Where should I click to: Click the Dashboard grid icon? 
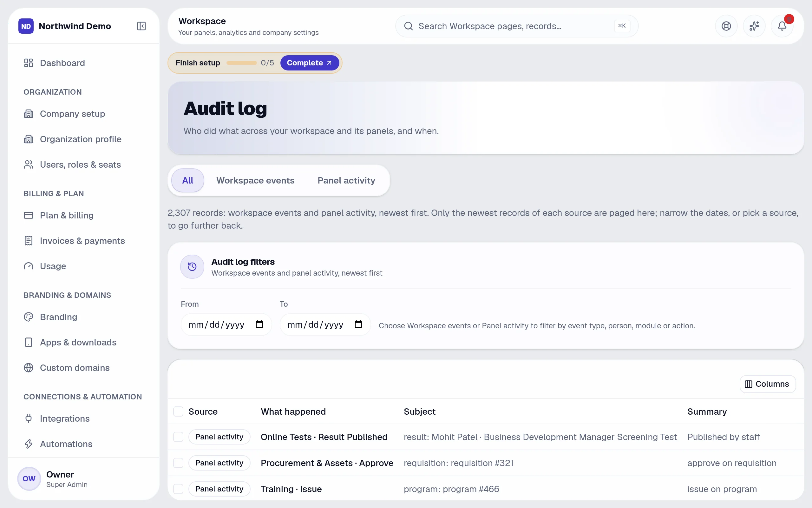tap(29, 63)
